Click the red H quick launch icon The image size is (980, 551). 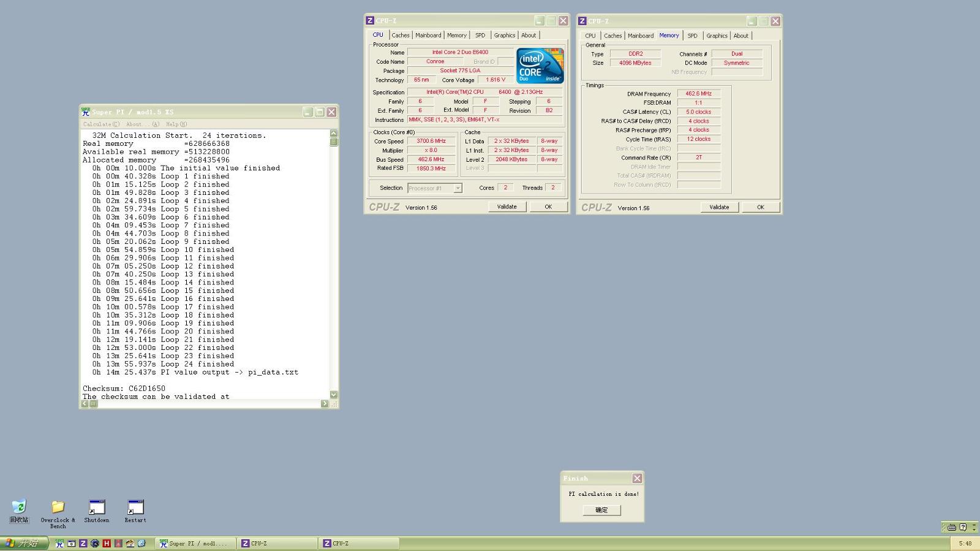click(x=107, y=543)
